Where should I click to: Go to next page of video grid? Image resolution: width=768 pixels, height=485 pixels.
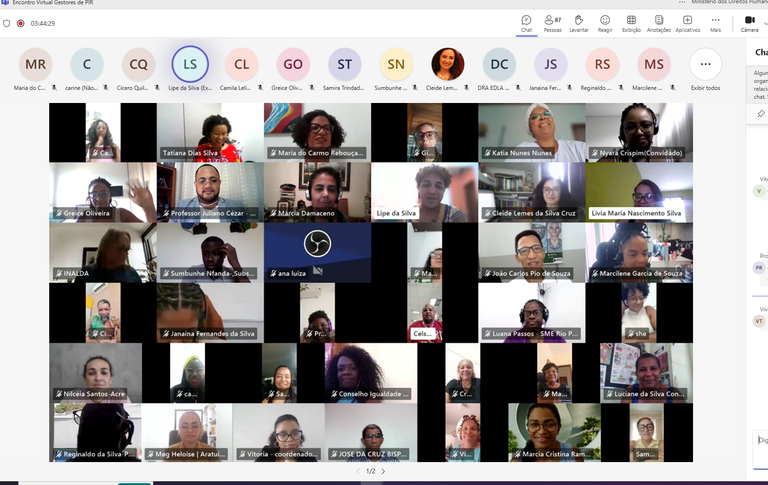click(x=383, y=471)
